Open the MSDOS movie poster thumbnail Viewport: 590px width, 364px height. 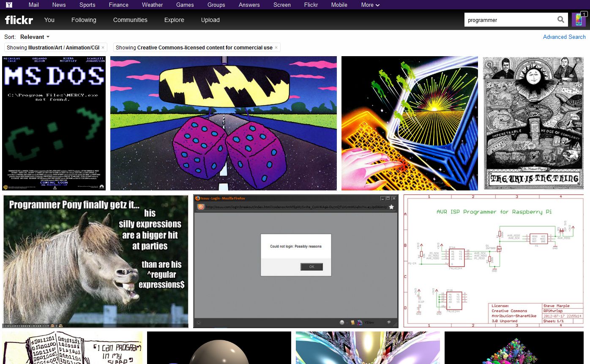[54, 123]
